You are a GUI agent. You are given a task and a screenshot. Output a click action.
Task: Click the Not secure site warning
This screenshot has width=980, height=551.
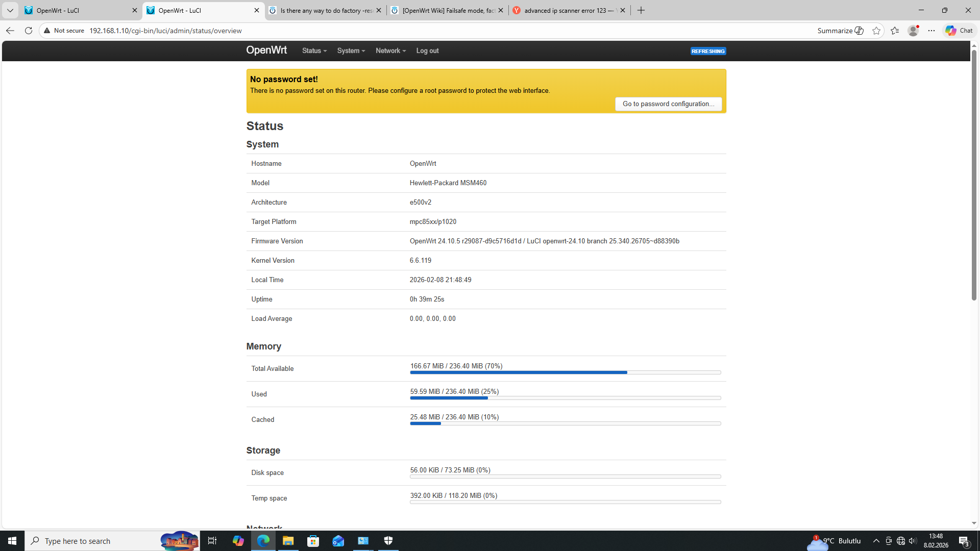point(64,31)
